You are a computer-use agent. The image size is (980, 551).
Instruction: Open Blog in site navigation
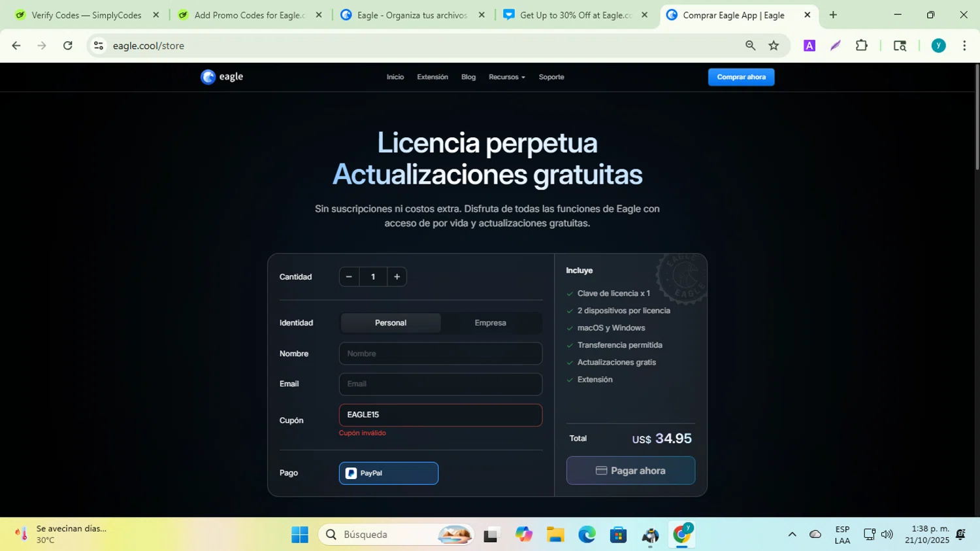tap(468, 77)
